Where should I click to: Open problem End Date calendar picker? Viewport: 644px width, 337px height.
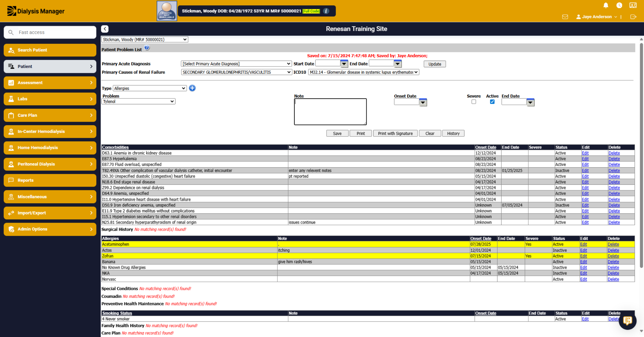click(530, 102)
